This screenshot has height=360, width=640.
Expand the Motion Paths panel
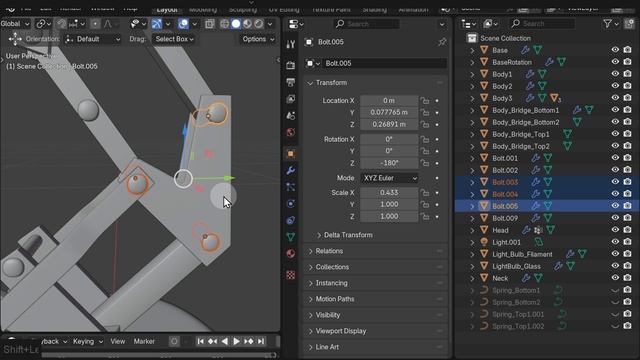[x=311, y=299]
